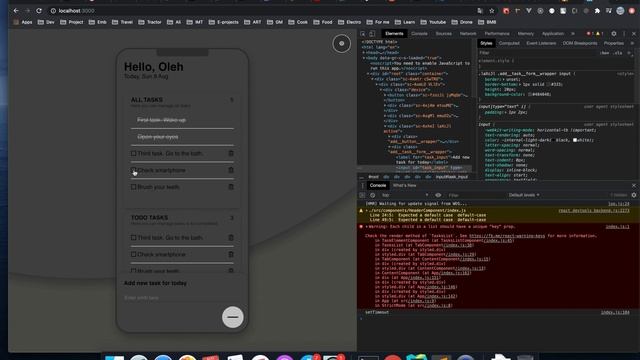The height and width of the screenshot is (360, 640).
Task: Open DevTools settings gear
Action: [613, 34]
